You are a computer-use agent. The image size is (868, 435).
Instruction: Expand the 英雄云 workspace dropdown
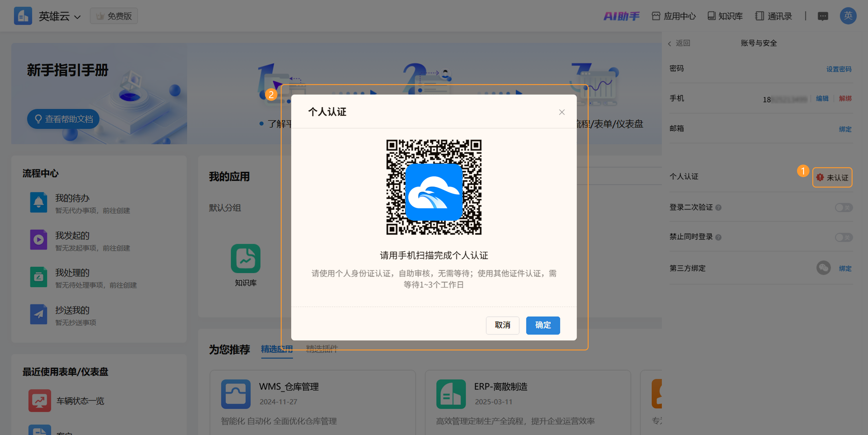[78, 17]
